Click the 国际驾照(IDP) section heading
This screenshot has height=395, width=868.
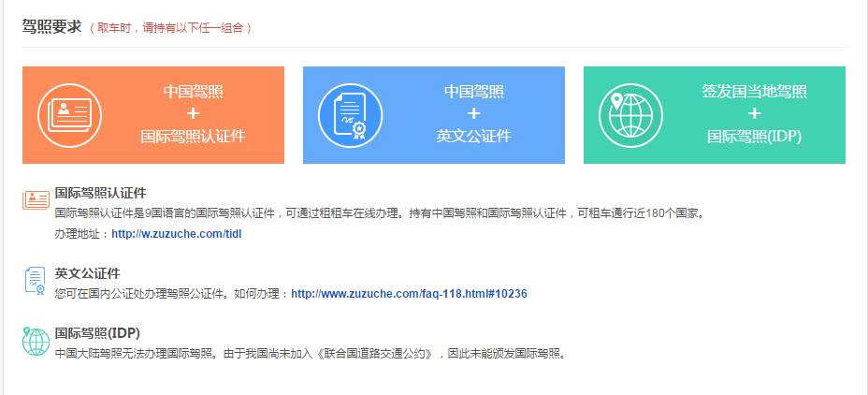click(x=97, y=333)
